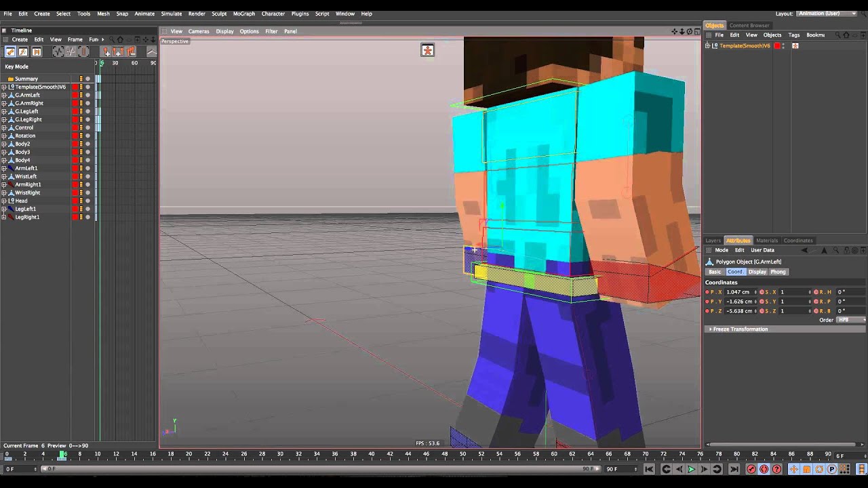Viewport: 868px width, 488px height.
Task: Toggle Point Level Animation recording
Action: (844, 469)
